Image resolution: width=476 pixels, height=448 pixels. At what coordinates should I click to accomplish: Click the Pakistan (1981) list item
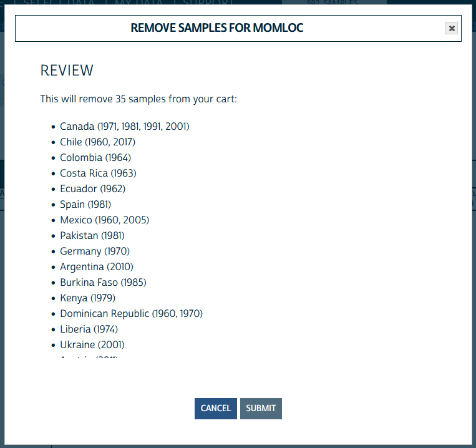click(92, 235)
